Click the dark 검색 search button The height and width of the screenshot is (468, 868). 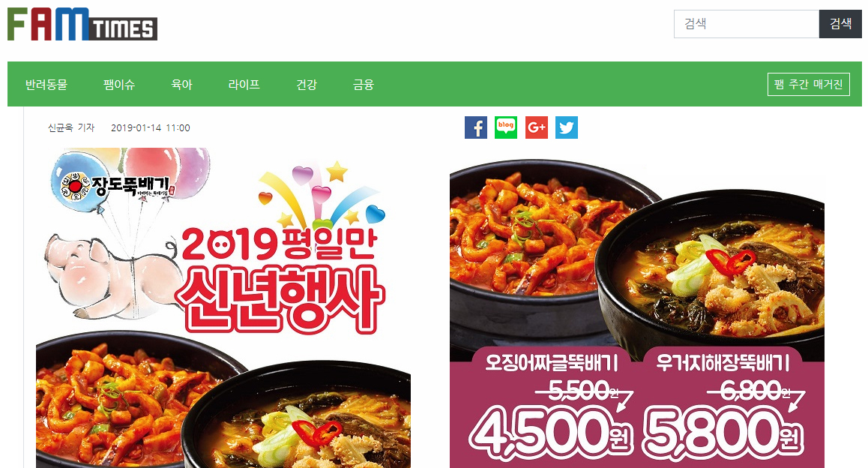coord(840,24)
